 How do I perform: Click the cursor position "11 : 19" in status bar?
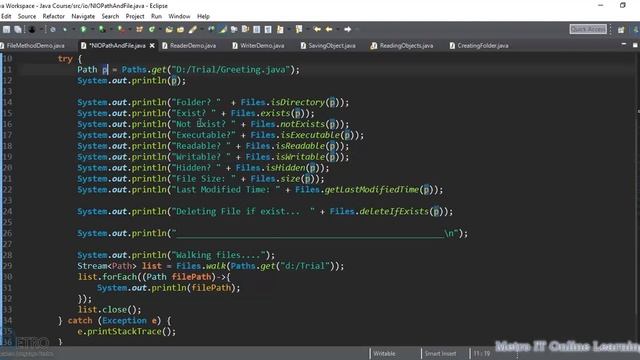[x=482, y=353]
